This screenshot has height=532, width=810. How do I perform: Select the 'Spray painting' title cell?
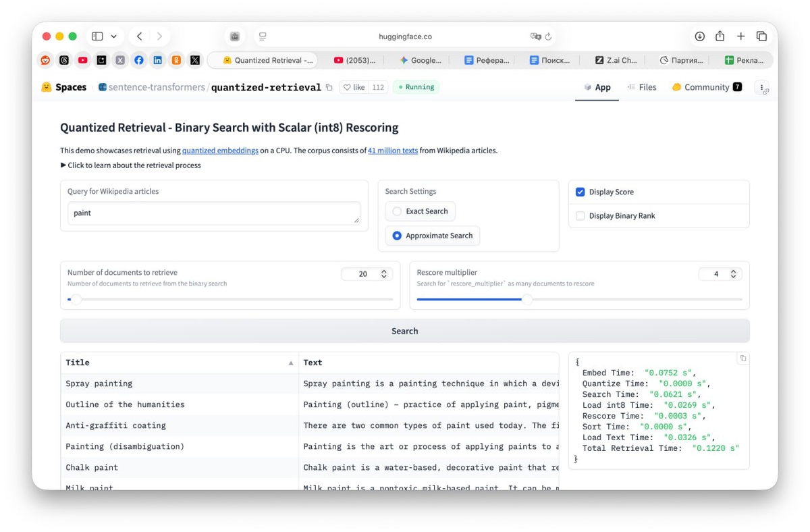(180, 383)
